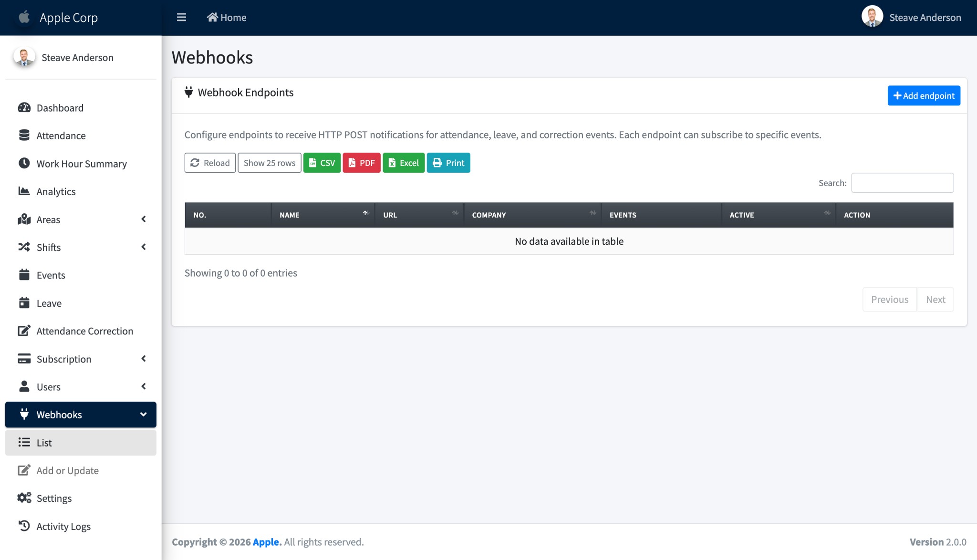This screenshot has width=977, height=560.
Task: Type in the Search field
Action: [902, 183]
